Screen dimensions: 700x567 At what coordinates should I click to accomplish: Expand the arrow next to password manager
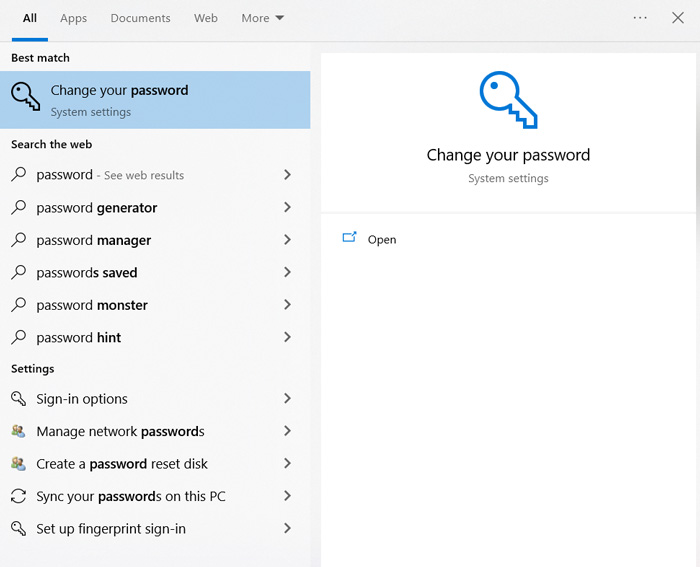click(x=287, y=240)
